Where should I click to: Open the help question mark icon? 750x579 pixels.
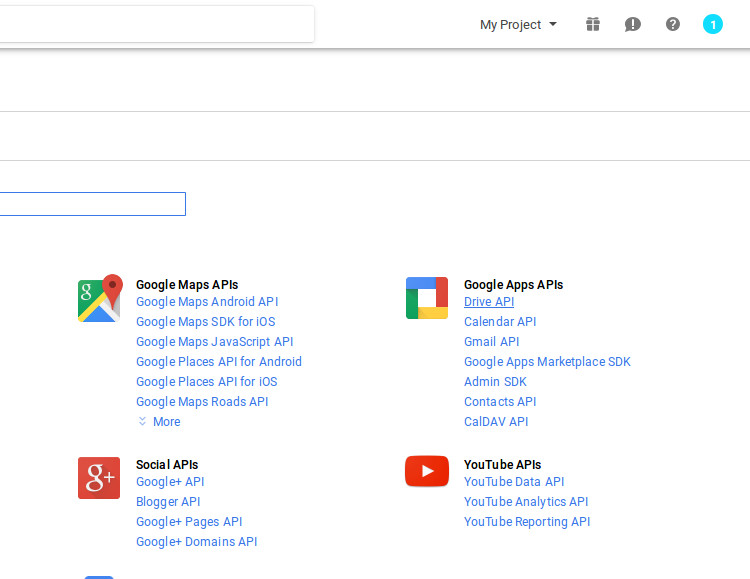coord(673,24)
